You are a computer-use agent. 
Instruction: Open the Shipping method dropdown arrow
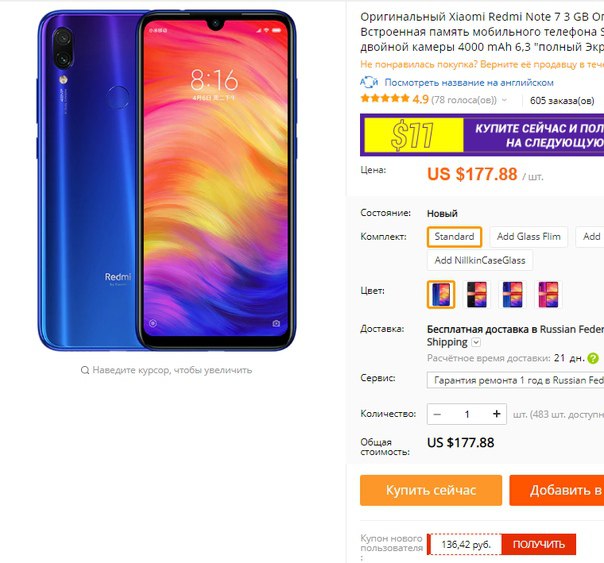tap(476, 342)
